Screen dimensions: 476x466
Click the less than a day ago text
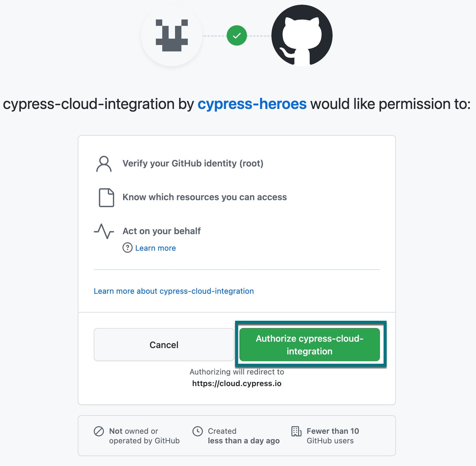point(244,441)
